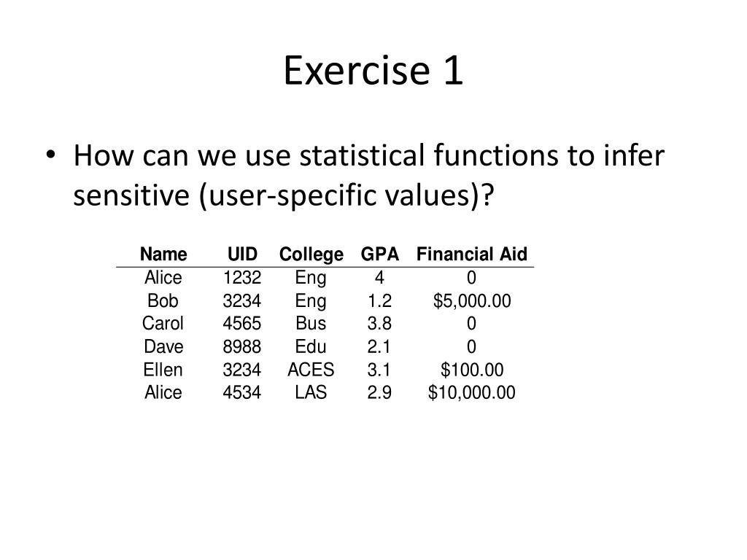This screenshot has height=560, width=747.
Task: Click the $10,000.00 financial aid value
Action: (x=472, y=392)
